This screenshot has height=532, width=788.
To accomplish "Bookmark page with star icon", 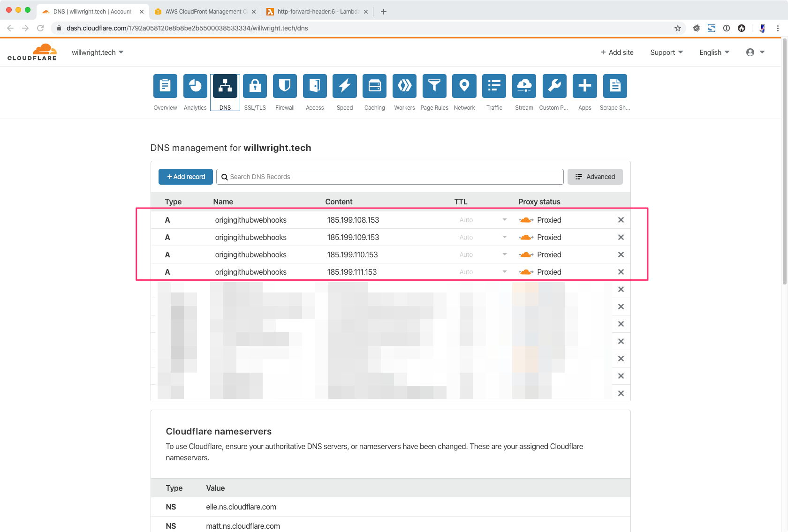I will (678, 28).
